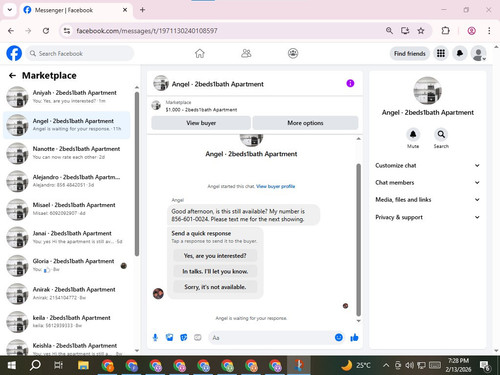Open the Facebook menu grid icon
The image size is (500, 375).
tap(441, 53)
